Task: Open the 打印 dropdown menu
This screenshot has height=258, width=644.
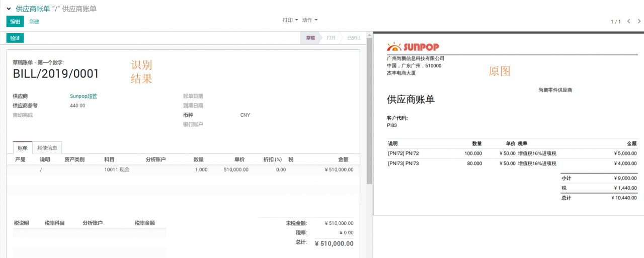Action: tap(290, 20)
